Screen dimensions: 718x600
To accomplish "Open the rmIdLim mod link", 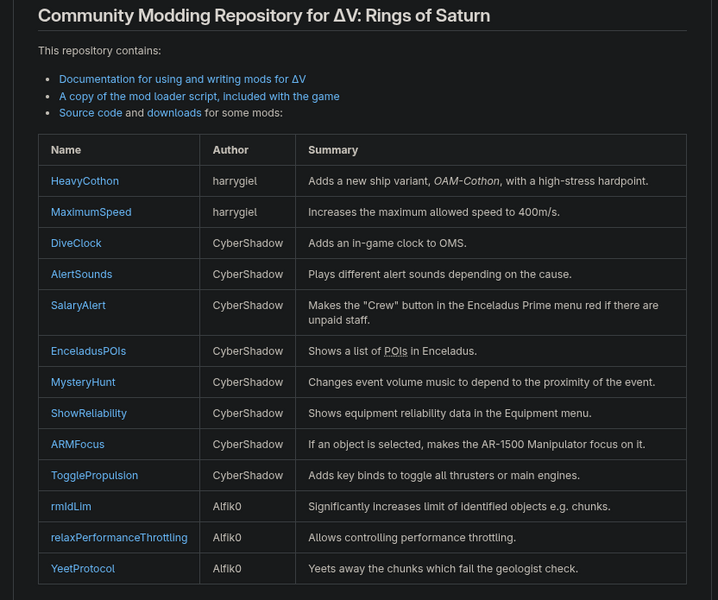I will click(71, 507).
